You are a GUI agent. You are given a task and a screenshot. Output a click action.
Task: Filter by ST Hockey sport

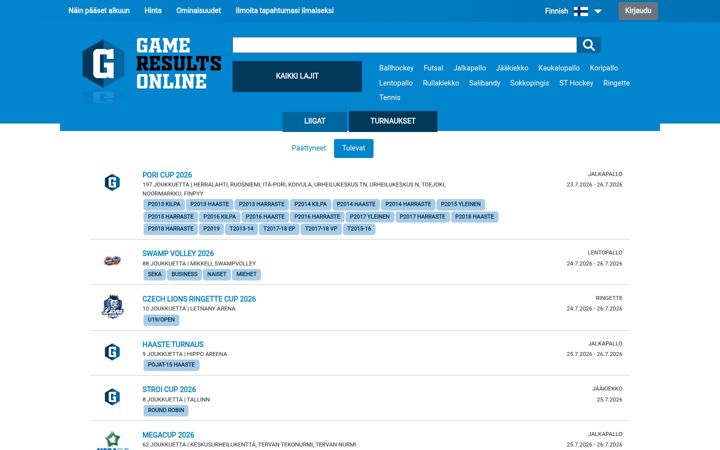(576, 83)
